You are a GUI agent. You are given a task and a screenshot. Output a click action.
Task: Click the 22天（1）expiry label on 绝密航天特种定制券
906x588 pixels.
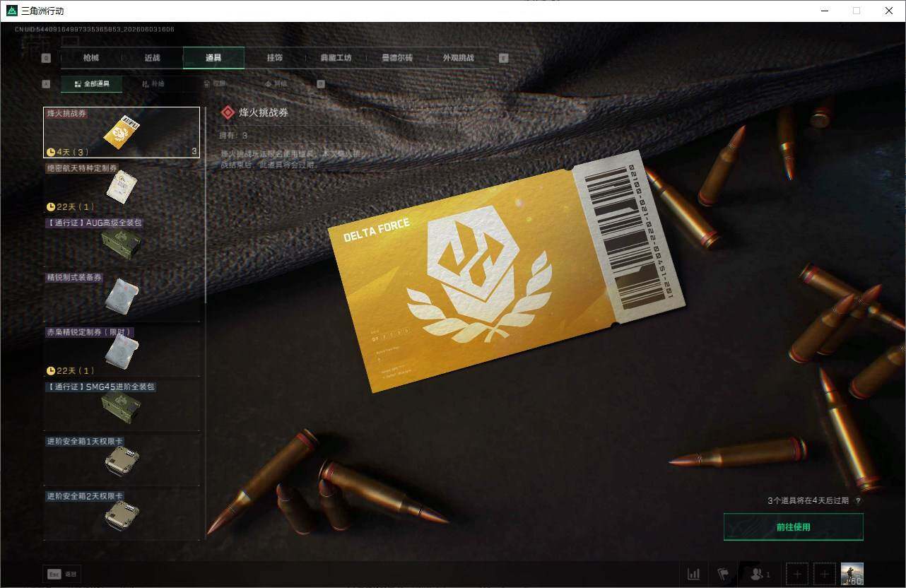click(70, 207)
